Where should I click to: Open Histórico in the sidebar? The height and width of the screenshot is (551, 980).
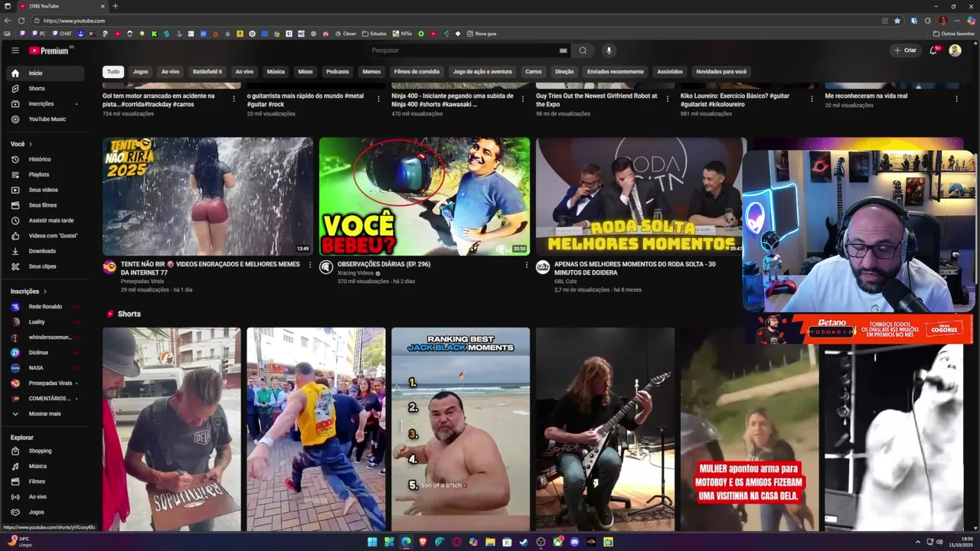click(46, 159)
